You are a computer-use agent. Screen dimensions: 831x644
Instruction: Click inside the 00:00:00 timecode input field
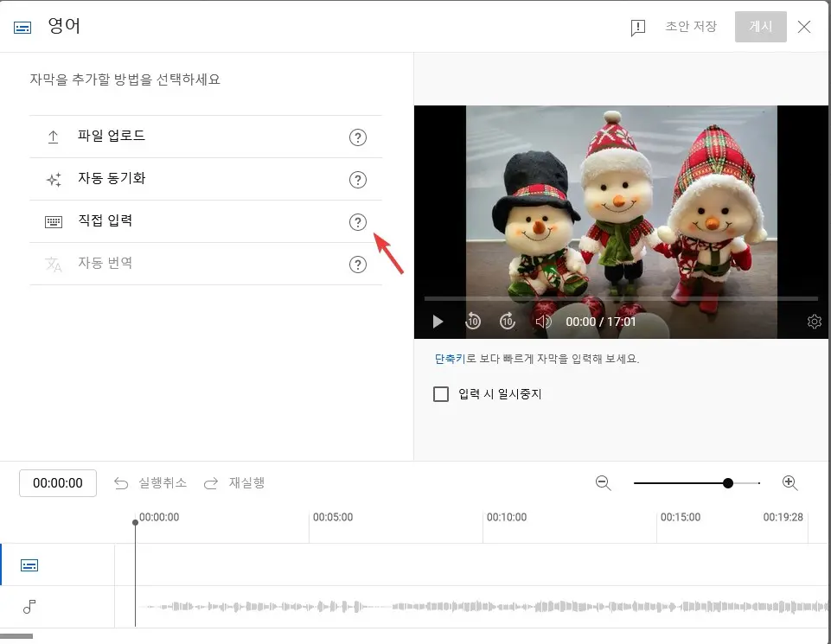coord(57,483)
